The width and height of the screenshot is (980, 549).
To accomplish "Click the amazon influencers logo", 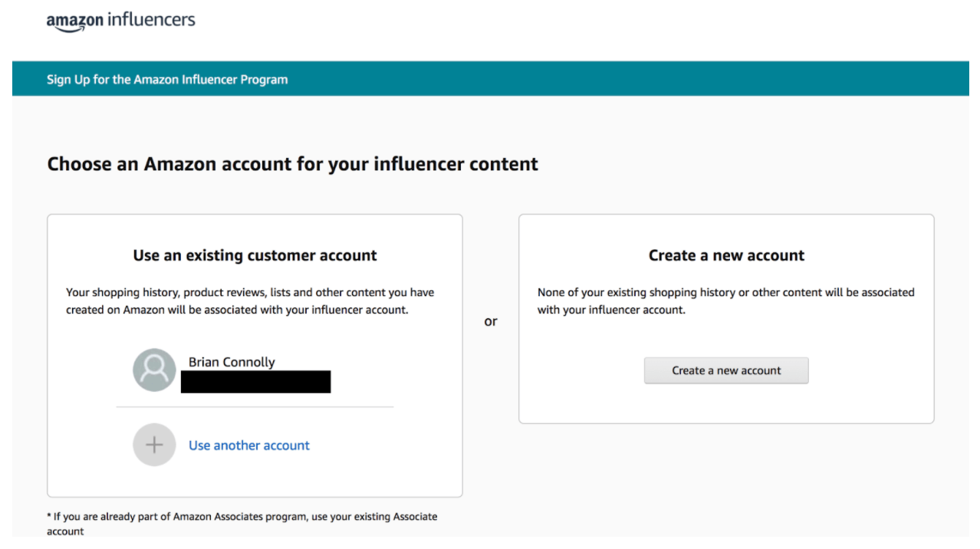I will (120, 21).
